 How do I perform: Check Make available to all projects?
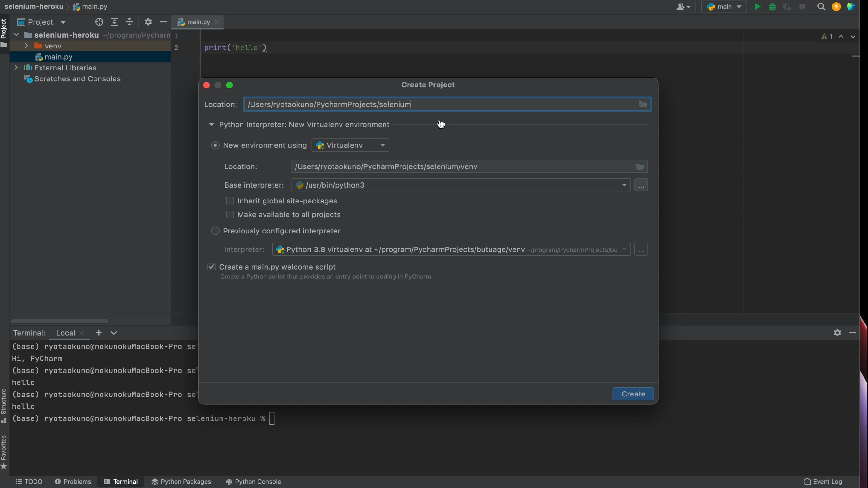(230, 214)
